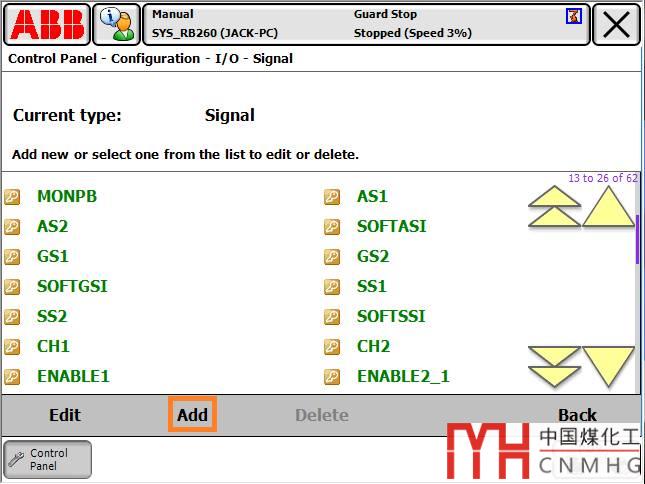Select the SS1 signal
The width and height of the screenshot is (645, 484).
point(372,287)
